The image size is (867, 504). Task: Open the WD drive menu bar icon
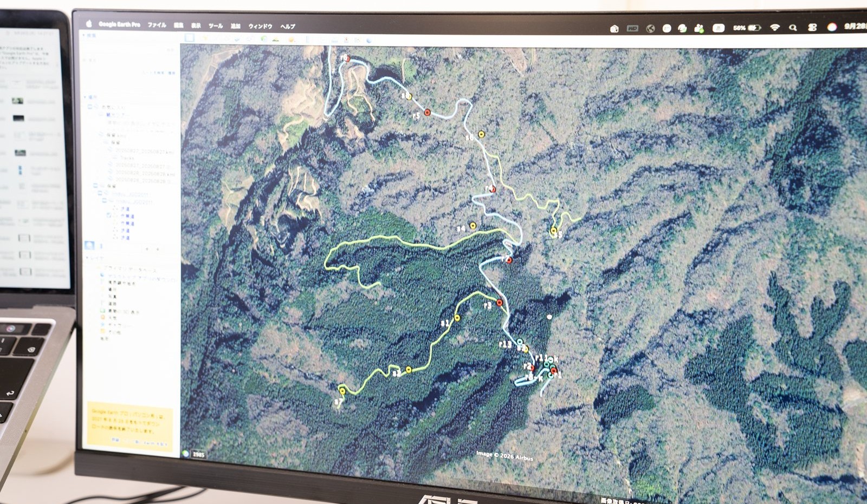click(632, 28)
